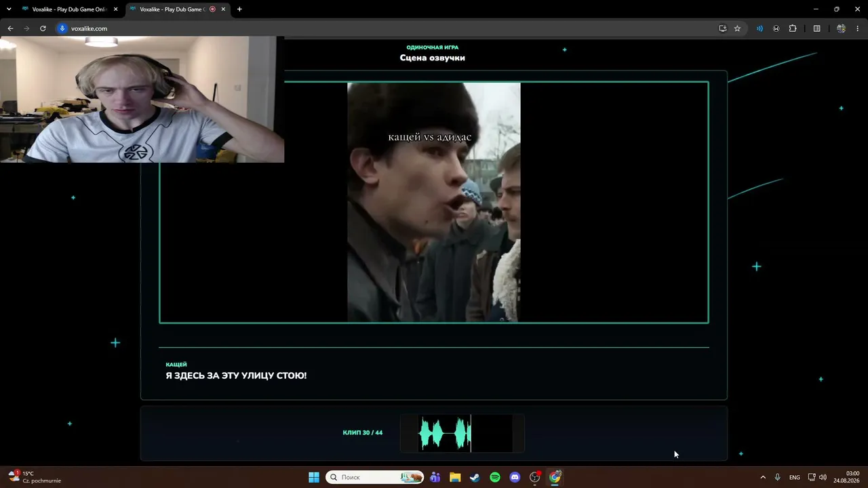The height and width of the screenshot is (488, 868).
Task: Click the microphone indicator in the address bar
Action: 62,28
